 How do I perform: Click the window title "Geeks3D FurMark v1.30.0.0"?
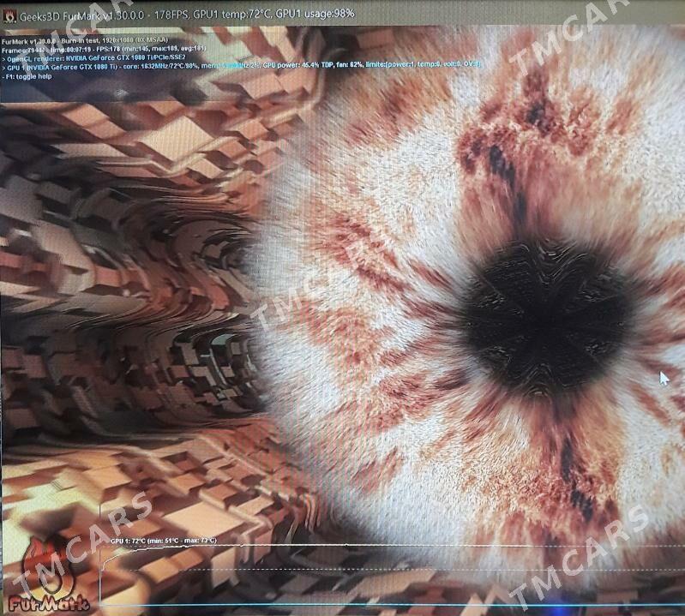tap(81, 15)
